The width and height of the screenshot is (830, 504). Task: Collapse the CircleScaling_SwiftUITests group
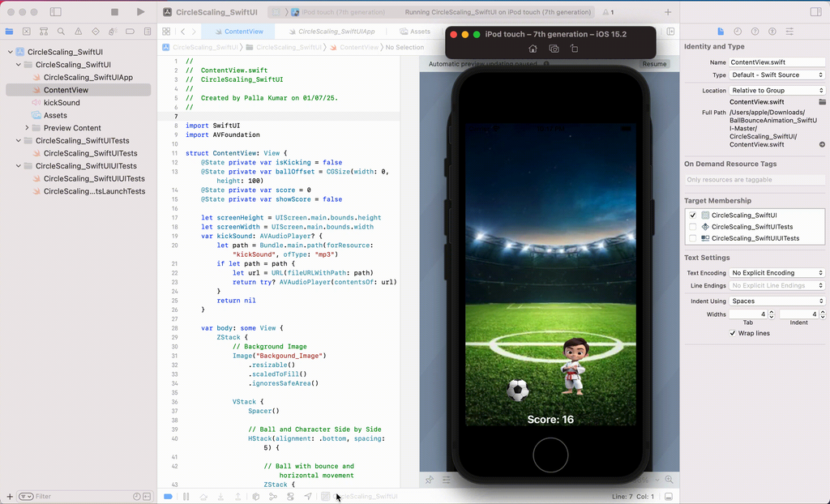(19, 140)
